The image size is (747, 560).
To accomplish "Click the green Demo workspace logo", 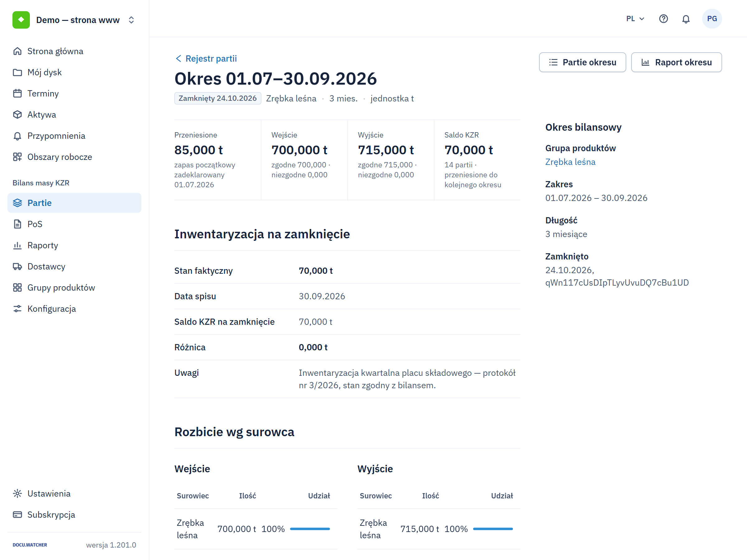I will tap(21, 20).
